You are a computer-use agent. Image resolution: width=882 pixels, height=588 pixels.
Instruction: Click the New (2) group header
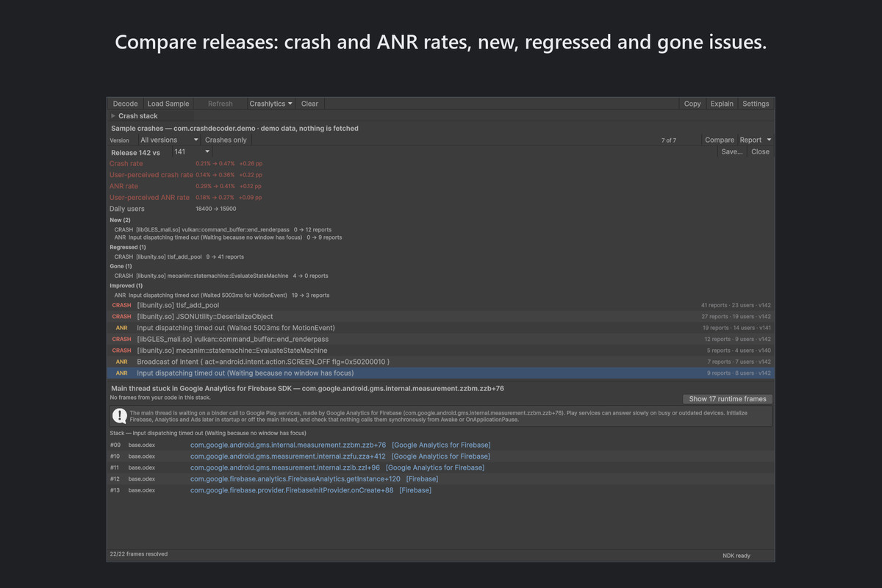[120, 220]
